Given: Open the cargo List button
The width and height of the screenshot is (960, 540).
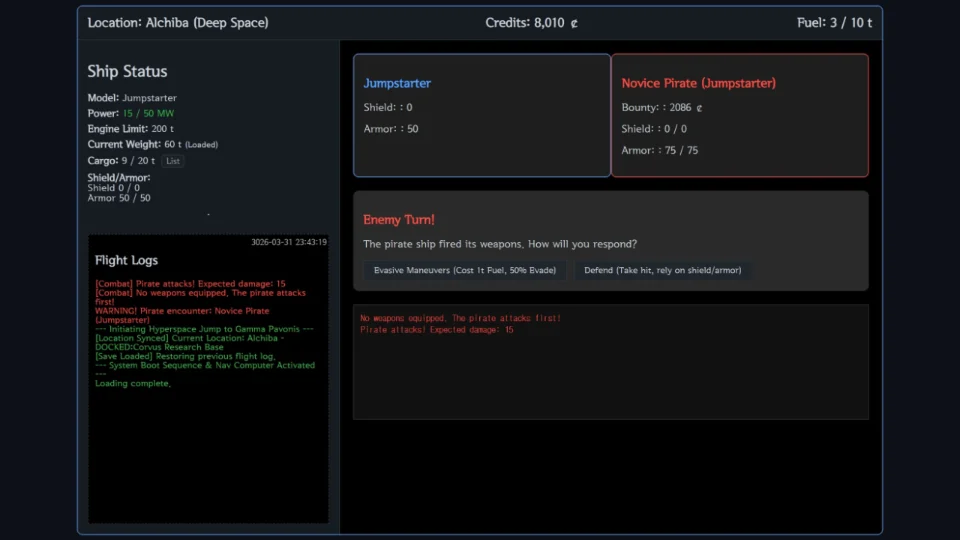Looking at the screenshot, I should click(173, 161).
